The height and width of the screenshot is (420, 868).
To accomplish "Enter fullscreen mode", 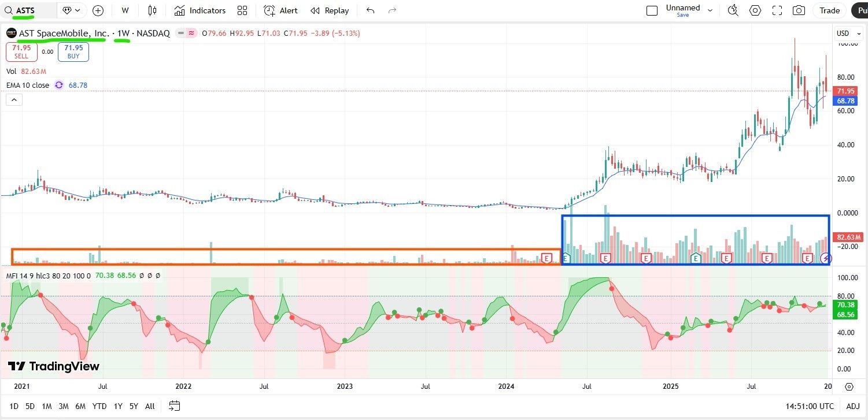I will [777, 10].
